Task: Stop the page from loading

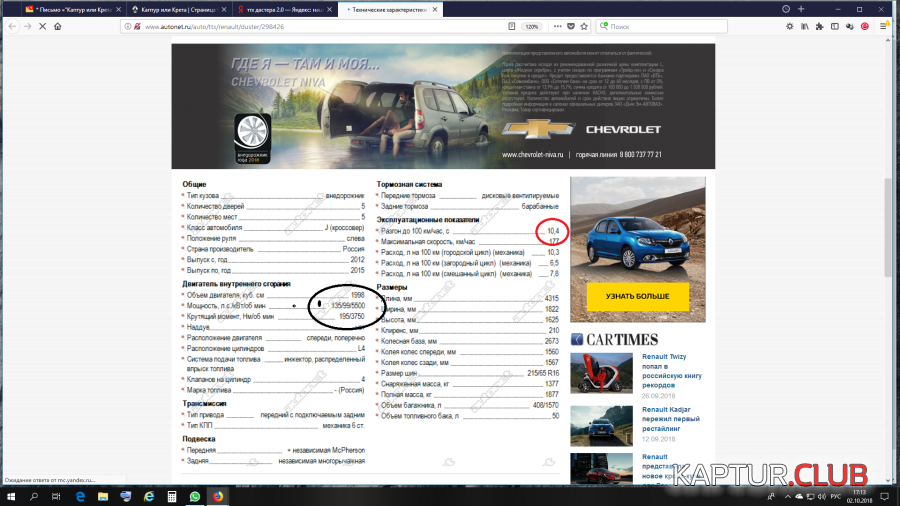Action: pyautogui.click(x=42, y=26)
